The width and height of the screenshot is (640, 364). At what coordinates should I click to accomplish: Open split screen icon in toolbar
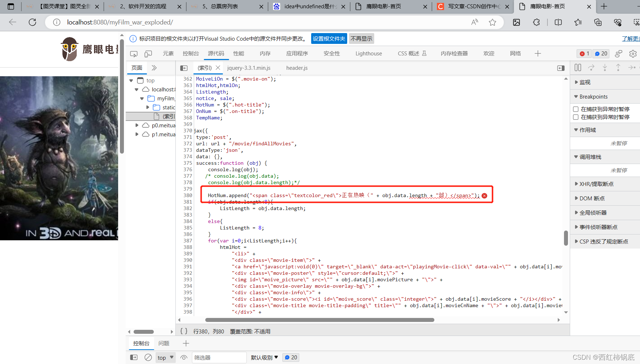[558, 22]
